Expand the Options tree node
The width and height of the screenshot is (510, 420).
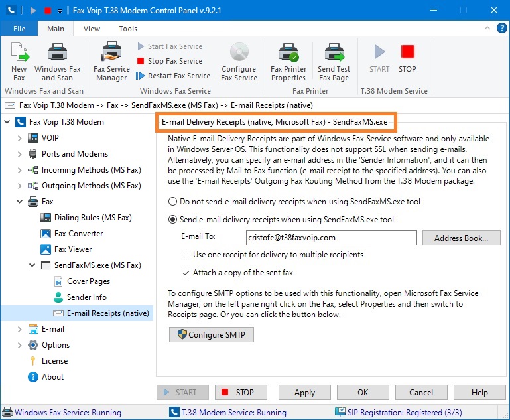pos(19,345)
